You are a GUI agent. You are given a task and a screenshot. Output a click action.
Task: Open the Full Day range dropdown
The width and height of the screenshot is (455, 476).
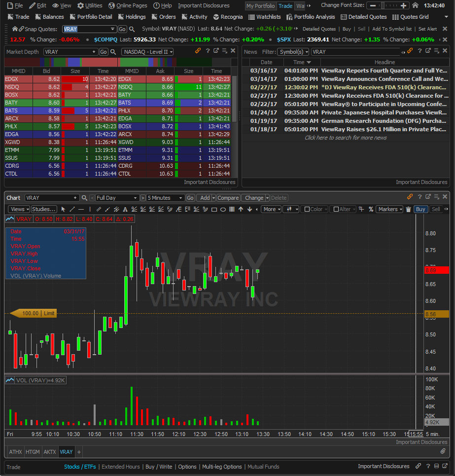(x=117, y=198)
